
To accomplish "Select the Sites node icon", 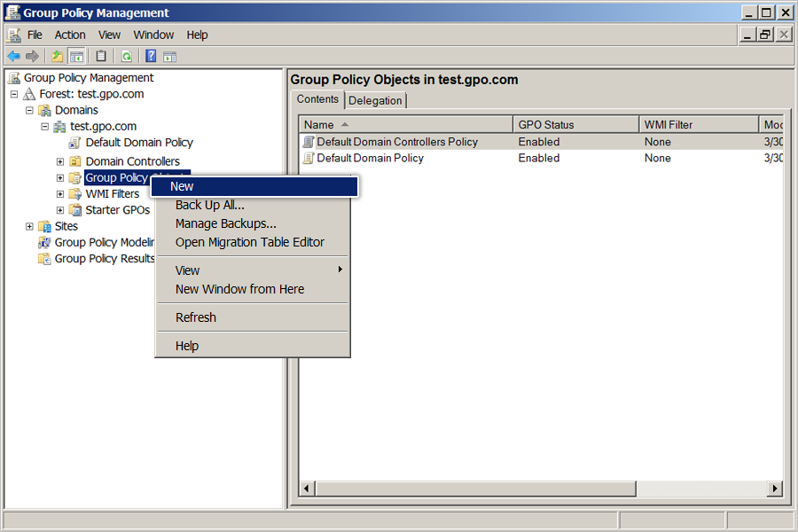I will pyautogui.click(x=45, y=226).
